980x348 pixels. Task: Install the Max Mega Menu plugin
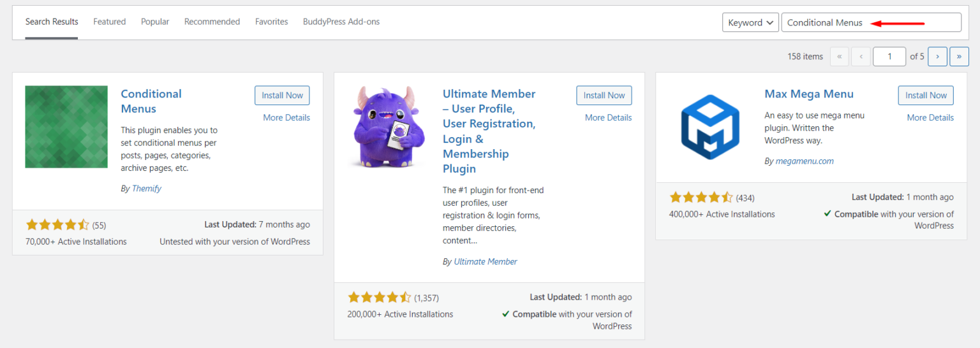point(926,96)
